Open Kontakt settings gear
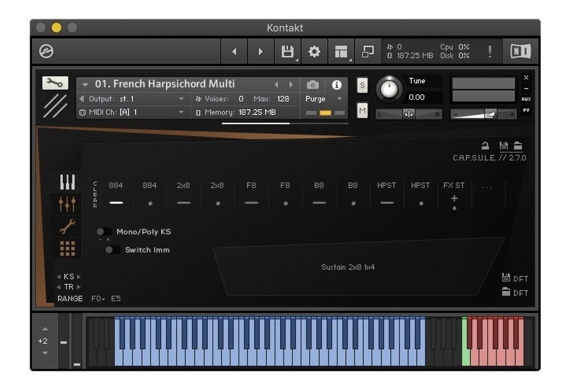The height and width of the screenshot is (392, 570). pyautogui.click(x=314, y=52)
